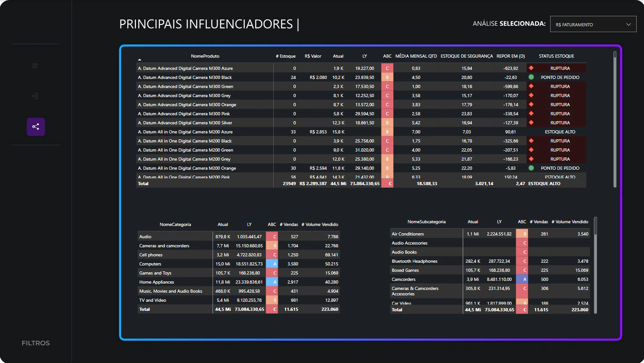Select the Games and Toys category row
644x363 pixels.
238,273
